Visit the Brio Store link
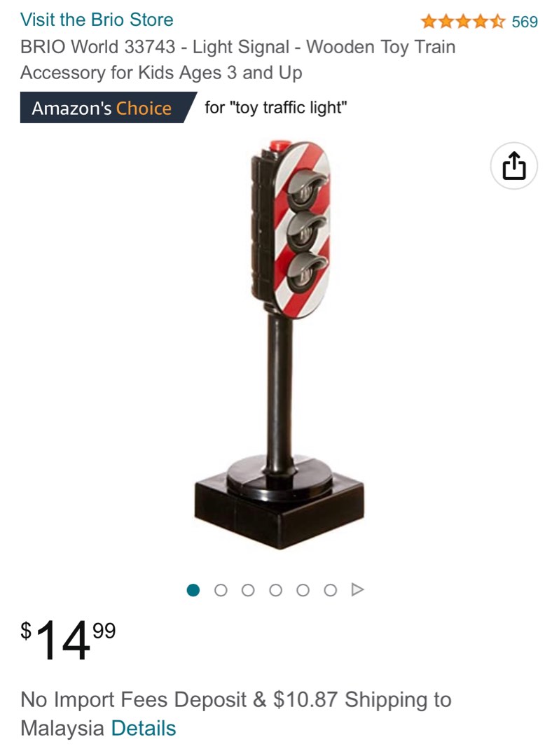Viewport: 559px width, 756px height. point(97,20)
